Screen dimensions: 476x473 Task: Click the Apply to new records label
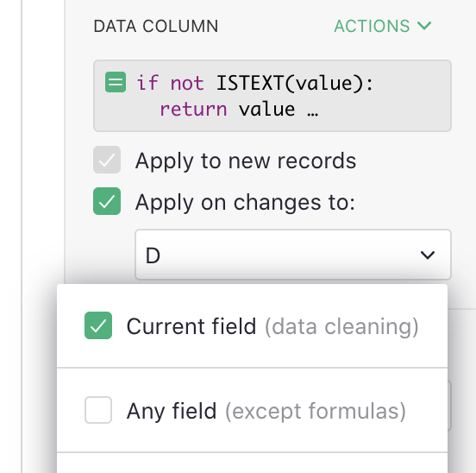click(246, 161)
